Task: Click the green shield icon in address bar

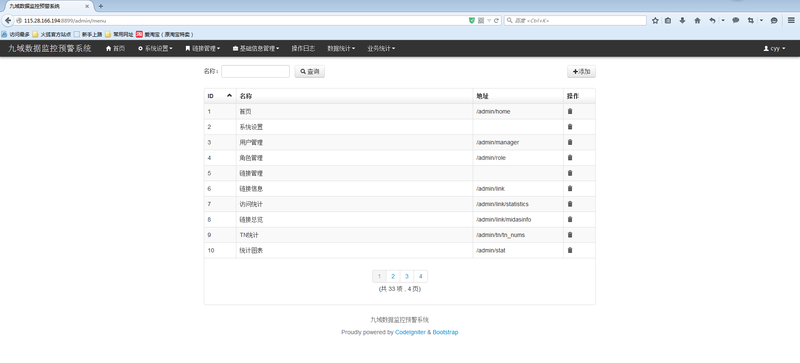Action: click(472, 20)
